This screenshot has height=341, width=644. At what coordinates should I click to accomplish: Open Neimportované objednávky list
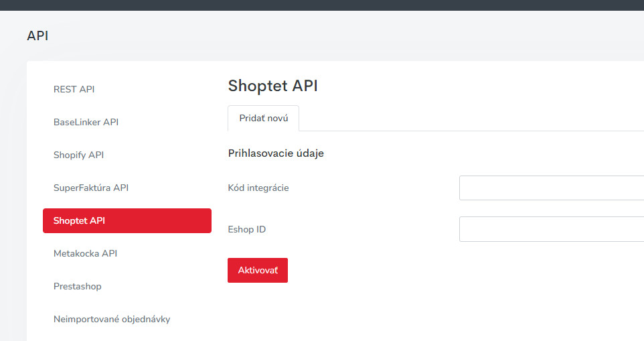[x=112, y=319]
